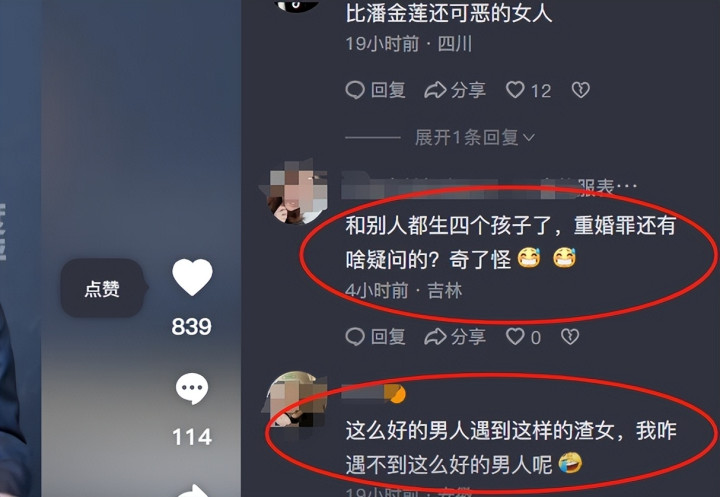The image size is (720, 497).
Task: Click the 839 like count
Action: click(191, 327)
